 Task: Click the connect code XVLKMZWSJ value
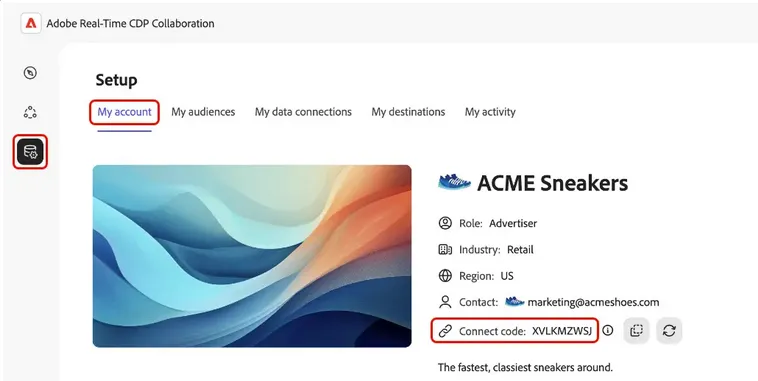click(562, 331)
